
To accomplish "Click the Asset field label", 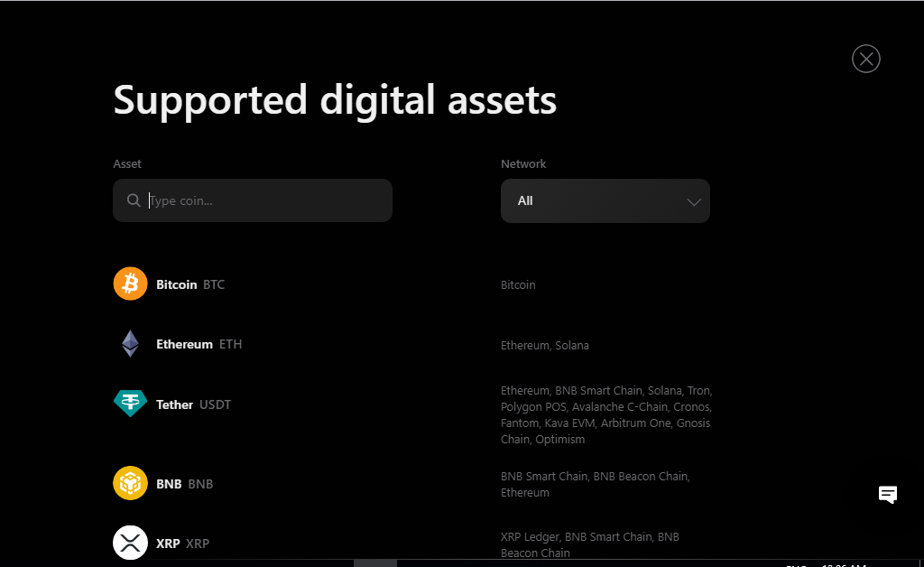I will pyautogui.click(x=127, y=163).
